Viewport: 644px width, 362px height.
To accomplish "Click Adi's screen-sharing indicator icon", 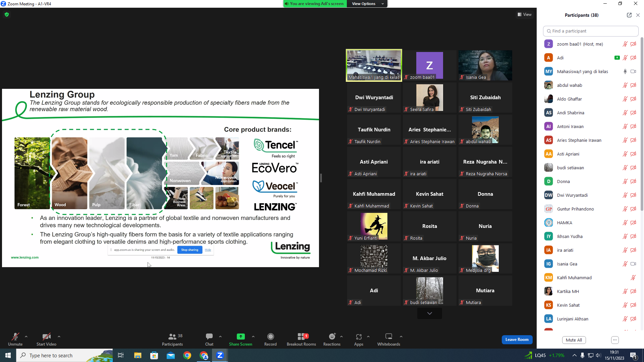I will pyautogui.click(x=617, y=58).
